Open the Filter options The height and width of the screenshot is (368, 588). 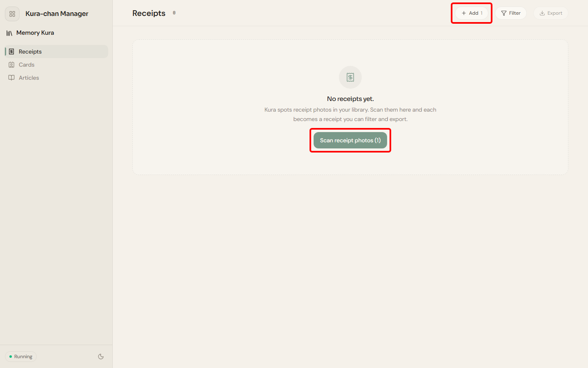[x=511, y=13]
